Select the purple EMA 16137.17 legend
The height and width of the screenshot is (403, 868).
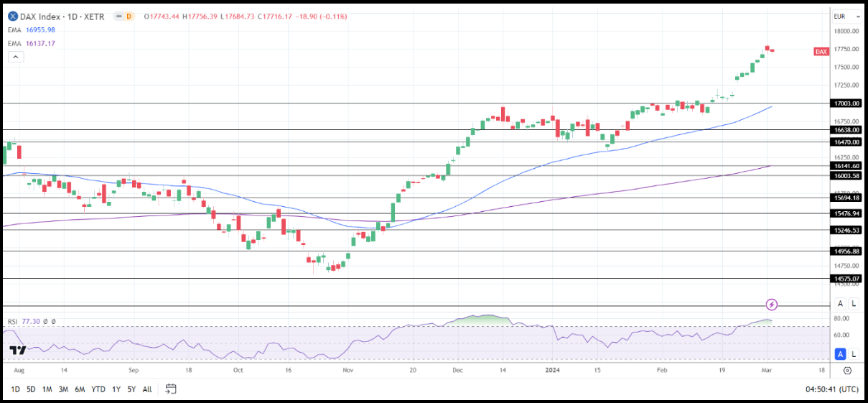(x=32, y=43)
